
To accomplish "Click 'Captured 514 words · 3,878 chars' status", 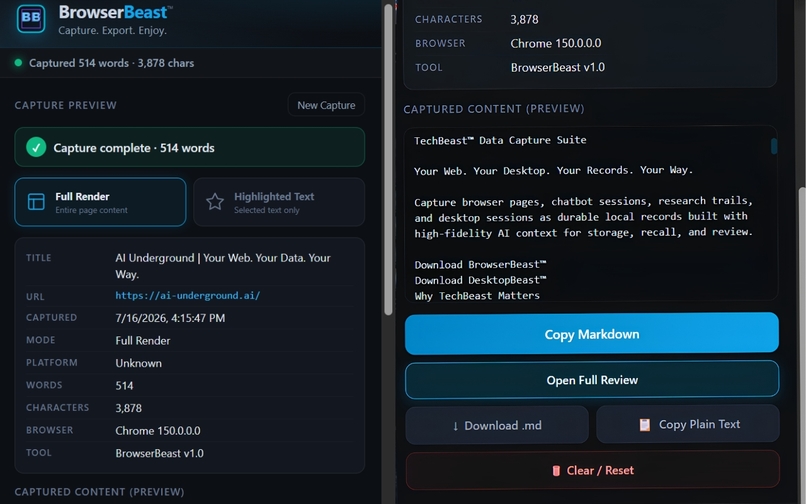I will [112, 63].
